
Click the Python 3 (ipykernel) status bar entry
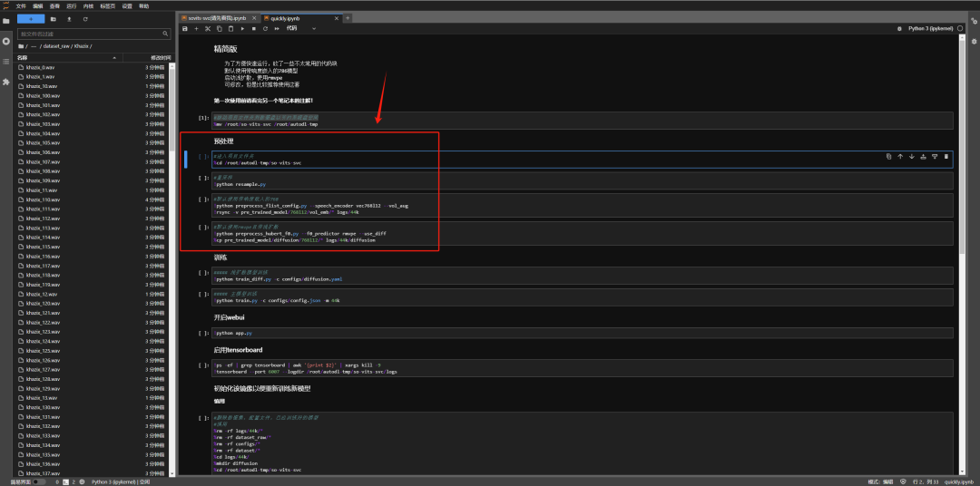click(x=120, y=481)
